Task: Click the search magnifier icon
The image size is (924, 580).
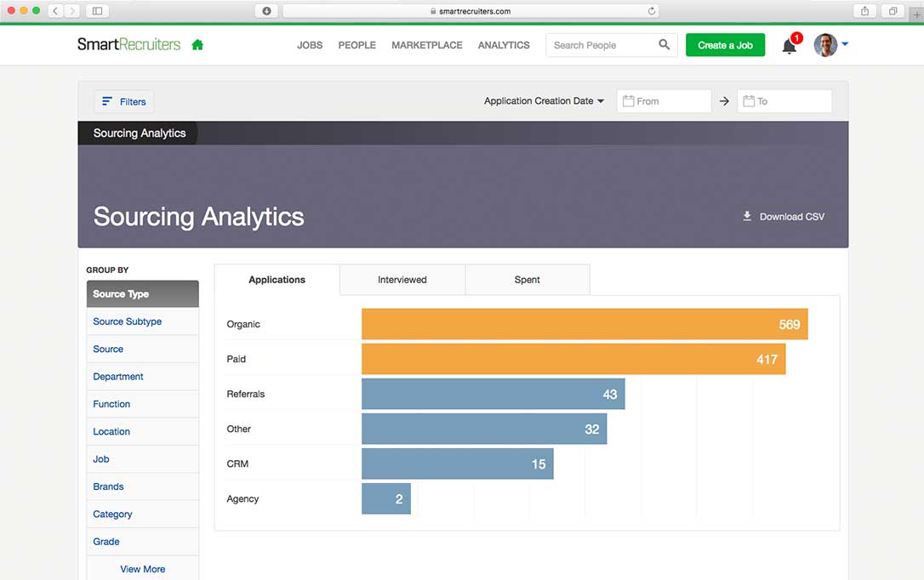Action: pyautogui.click(x=664, y=45)
